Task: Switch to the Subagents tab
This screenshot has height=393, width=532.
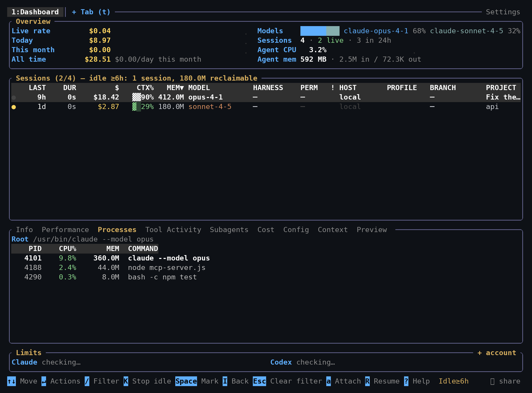Action: pos(229,230)
